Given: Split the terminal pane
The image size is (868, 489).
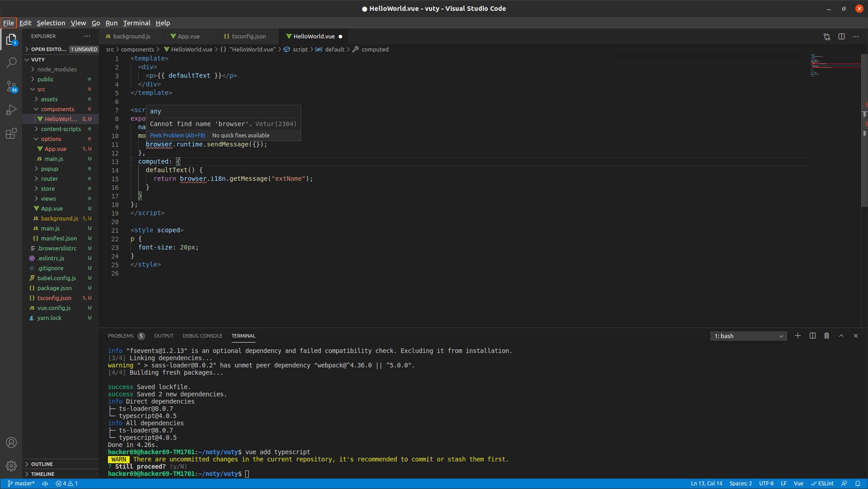Looking at the screenshot, I should coord(812,336).
